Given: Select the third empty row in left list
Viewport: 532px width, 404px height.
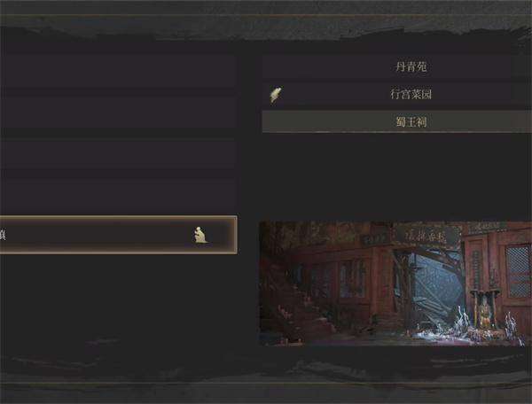Looking at the screenshot, I should pyautogui.click(x=119, y=153).
